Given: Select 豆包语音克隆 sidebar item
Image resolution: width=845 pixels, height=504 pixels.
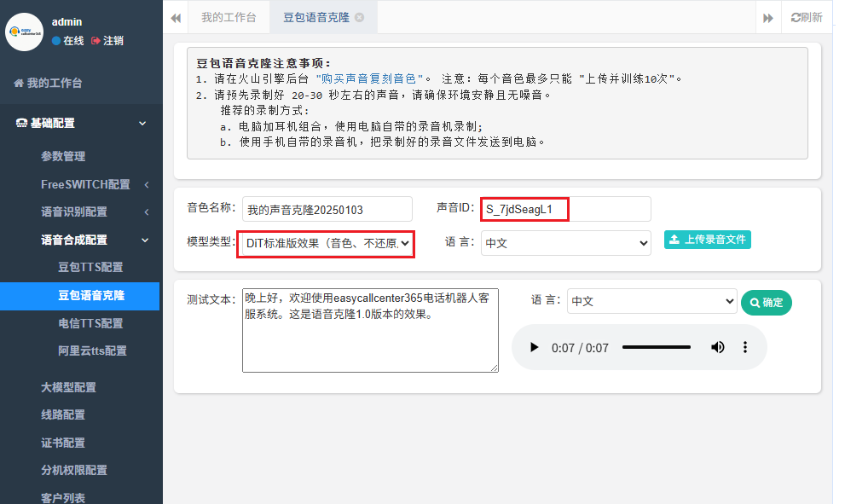Looking at the screenshot, I should coord(80,296).
